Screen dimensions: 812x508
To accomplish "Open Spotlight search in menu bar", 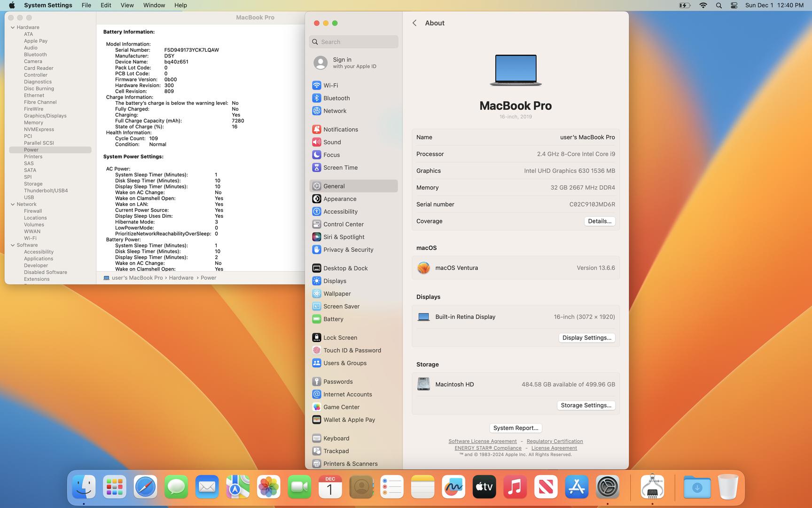I will click(x=718, y=5).
